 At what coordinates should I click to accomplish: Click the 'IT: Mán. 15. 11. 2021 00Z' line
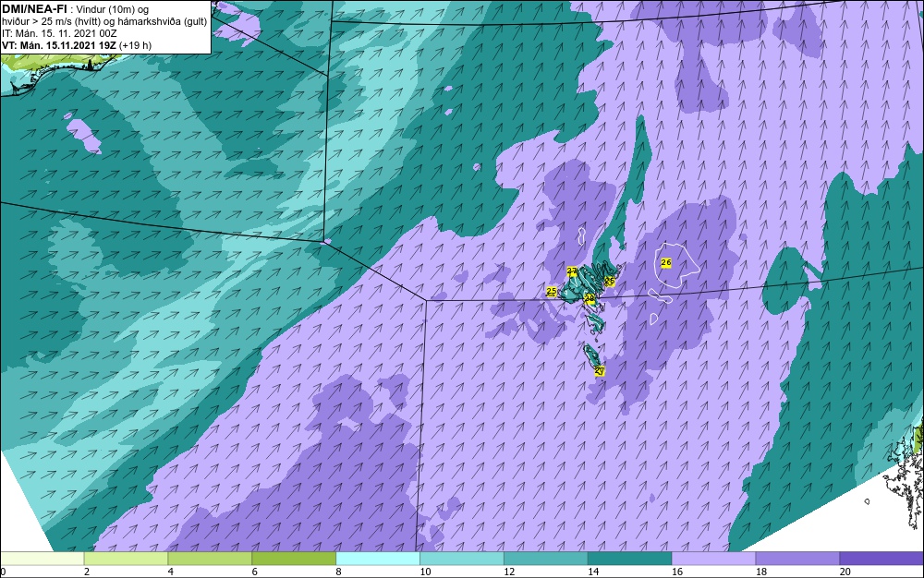coord(59,33)
